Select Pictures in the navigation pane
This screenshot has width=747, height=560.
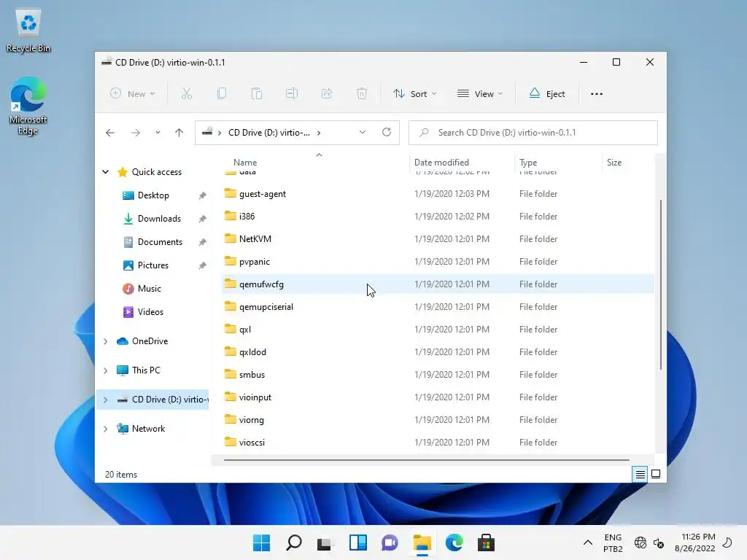coord(153,265)
